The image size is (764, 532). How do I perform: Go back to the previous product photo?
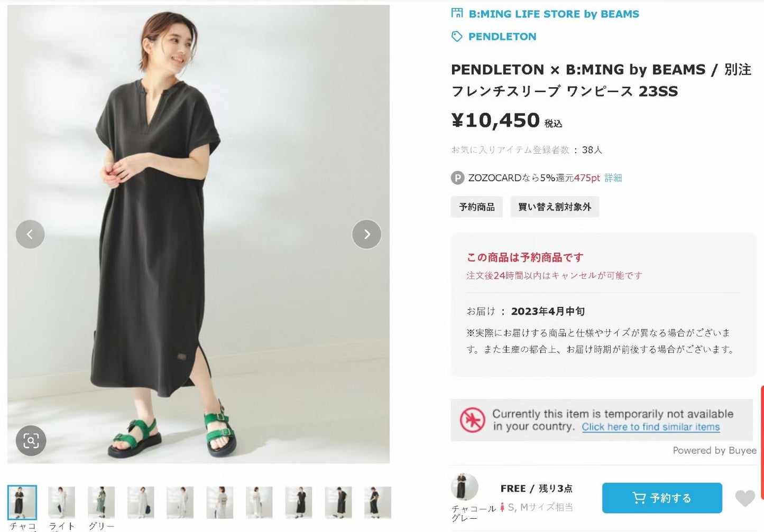click(30, 234)
